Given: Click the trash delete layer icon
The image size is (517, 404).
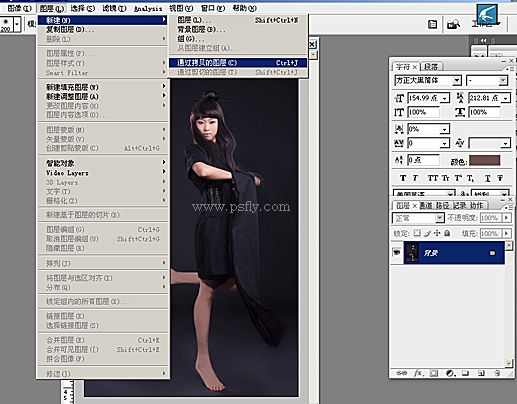Looking at the screenshot, I should pyautogui.click(x=497, y=373).
